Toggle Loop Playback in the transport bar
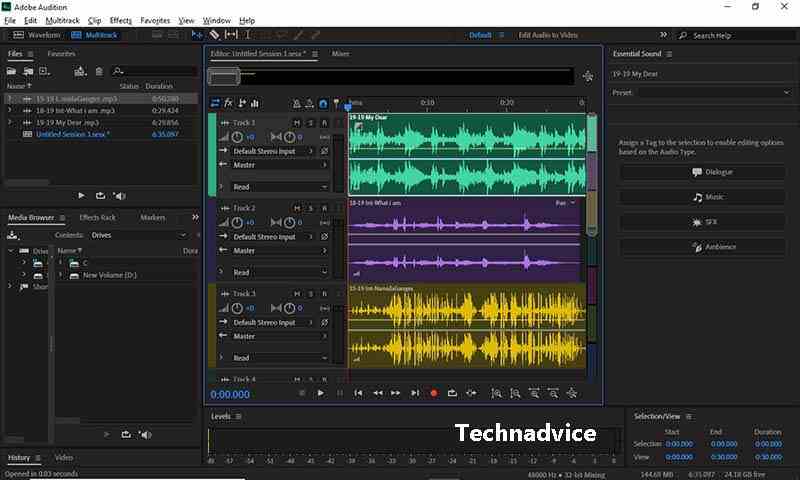Screen dimensions: 800x480 [452, 393]
